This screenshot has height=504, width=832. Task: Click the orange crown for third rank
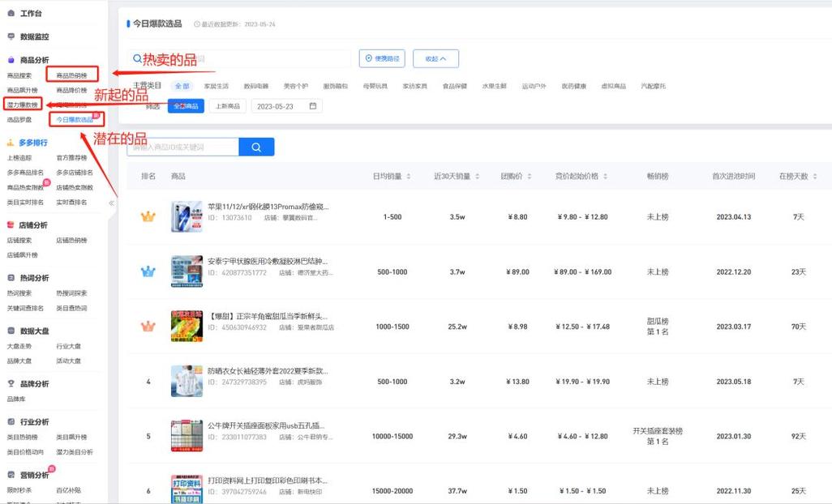(x=148, y=327)
